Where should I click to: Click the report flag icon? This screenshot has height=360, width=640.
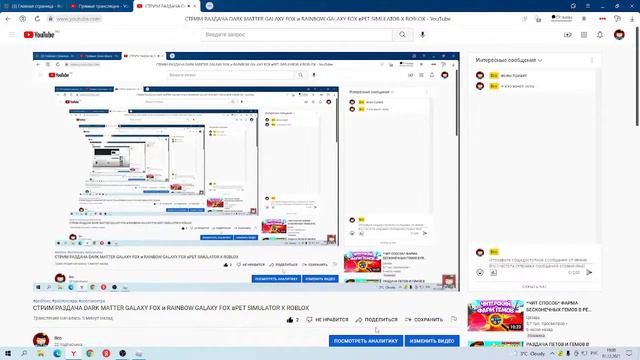[x=454, y=319]
